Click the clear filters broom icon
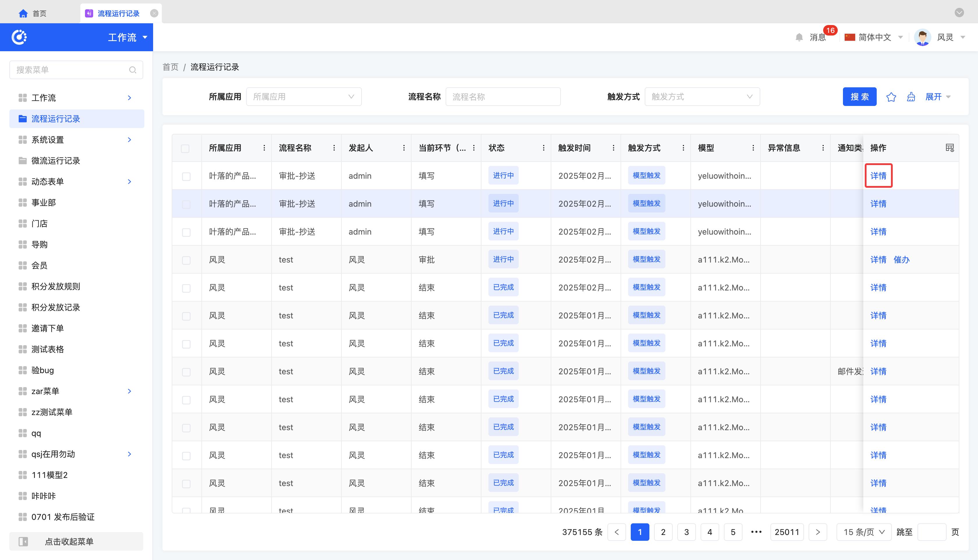Viewport: 978px width, 560px height. click(x=911, y=97)
